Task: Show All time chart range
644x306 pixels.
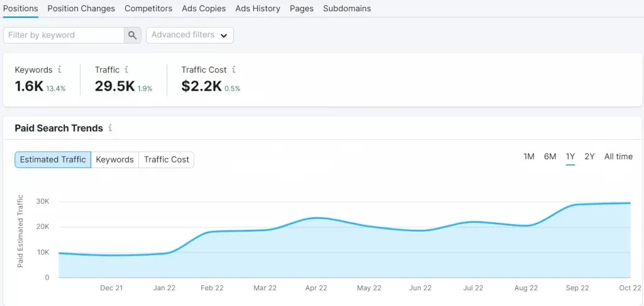Action: click(x=619, y=157)
